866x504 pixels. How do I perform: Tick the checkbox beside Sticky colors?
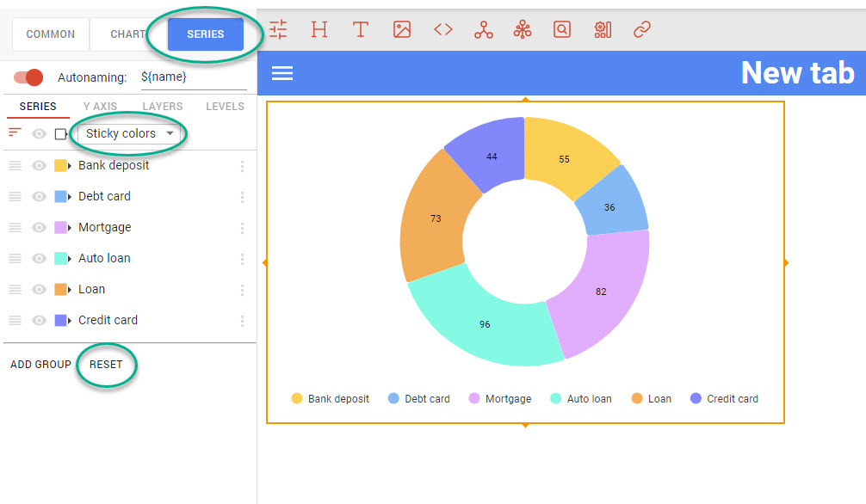pos(60,134)
